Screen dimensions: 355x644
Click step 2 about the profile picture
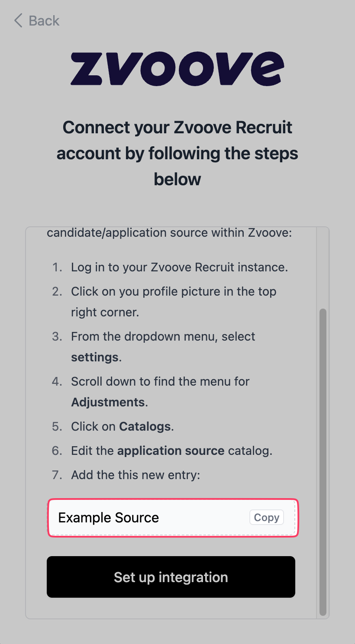173,291
